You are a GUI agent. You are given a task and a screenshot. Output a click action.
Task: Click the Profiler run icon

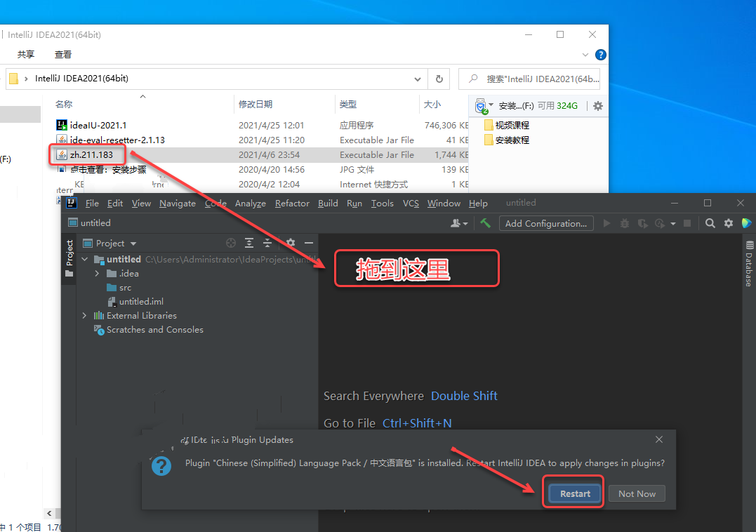[x=660, y=223]
